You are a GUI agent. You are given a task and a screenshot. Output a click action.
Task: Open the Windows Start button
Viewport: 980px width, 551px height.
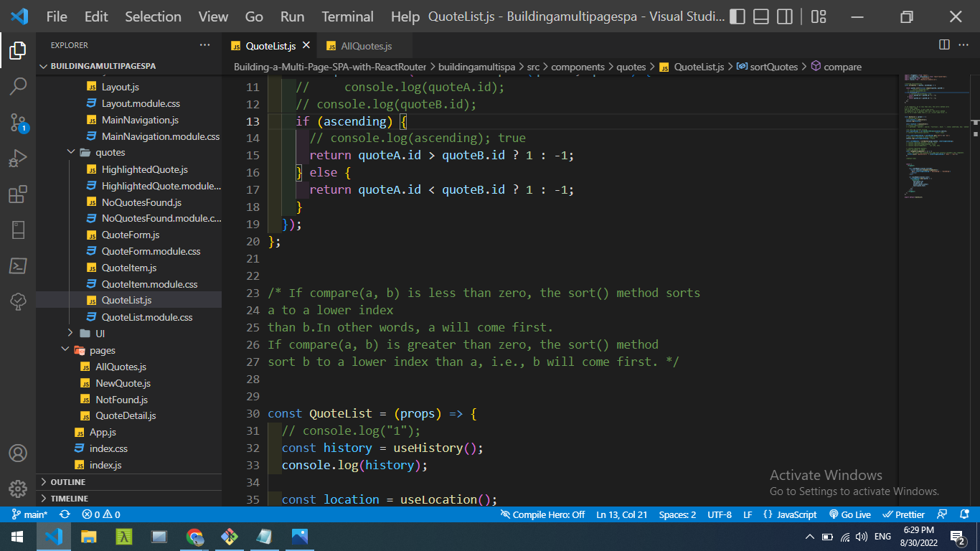(x=17, y=537)
